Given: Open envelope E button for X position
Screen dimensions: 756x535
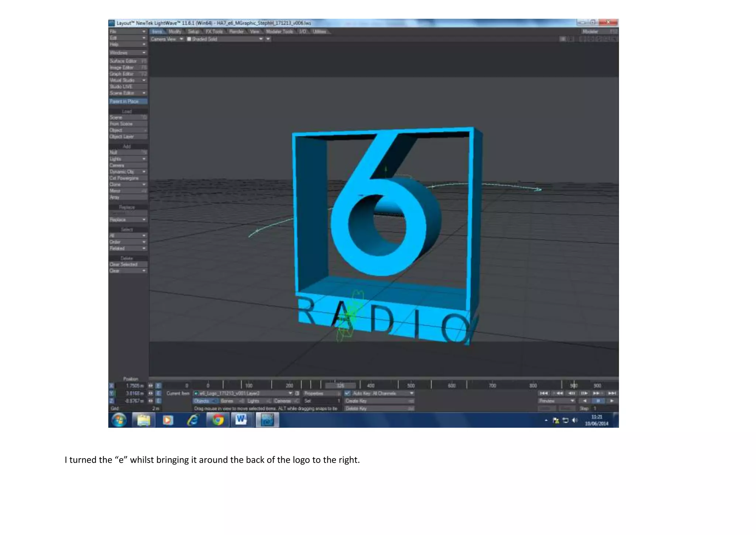Looking at the screenshot, I should click(x=158, y=386).
